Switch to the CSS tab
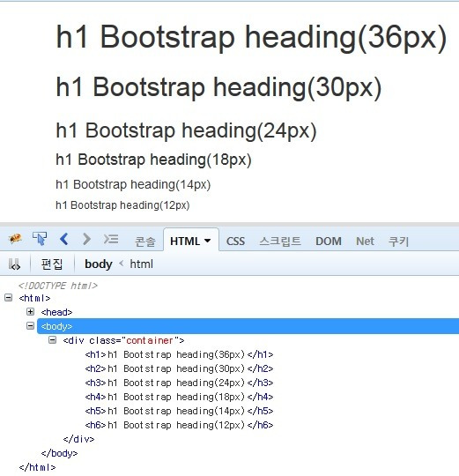 (x=235, y=242)
